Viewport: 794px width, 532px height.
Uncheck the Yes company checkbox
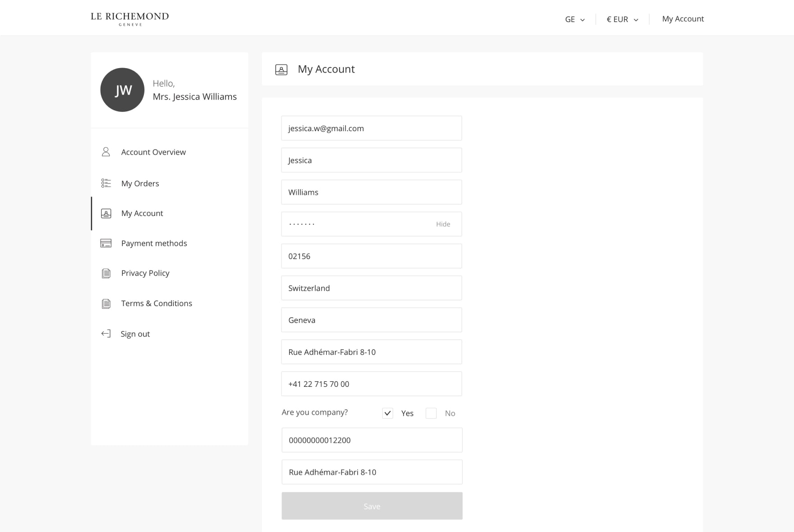click(x=387, y=413)
